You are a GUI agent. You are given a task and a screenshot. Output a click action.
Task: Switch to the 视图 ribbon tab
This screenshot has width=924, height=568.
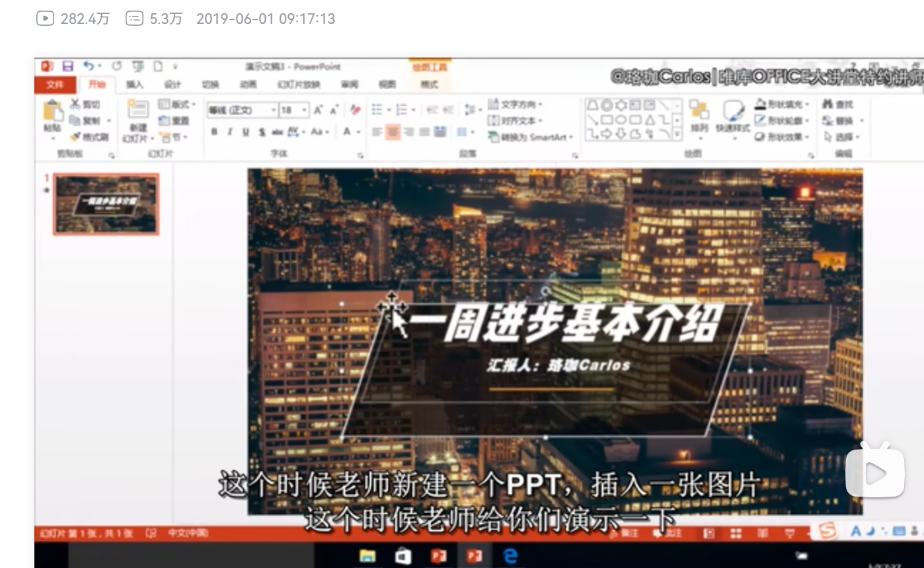387,85
